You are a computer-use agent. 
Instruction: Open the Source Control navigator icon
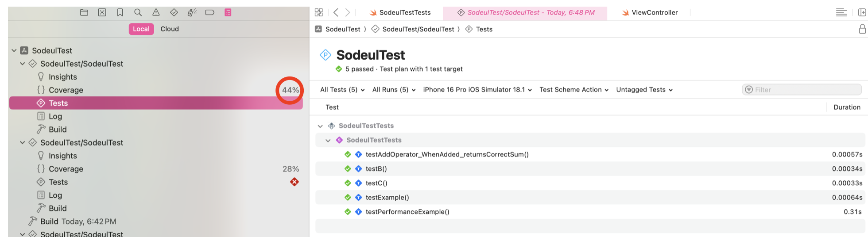click(102, 12)
